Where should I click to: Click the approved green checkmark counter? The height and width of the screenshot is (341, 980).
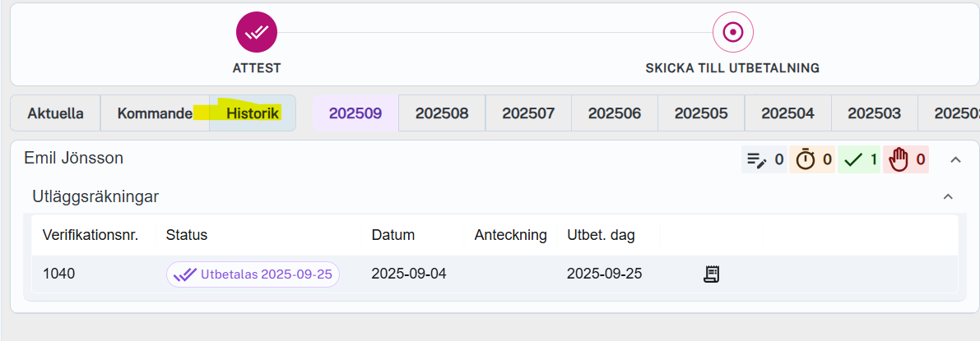coord(860,159)
